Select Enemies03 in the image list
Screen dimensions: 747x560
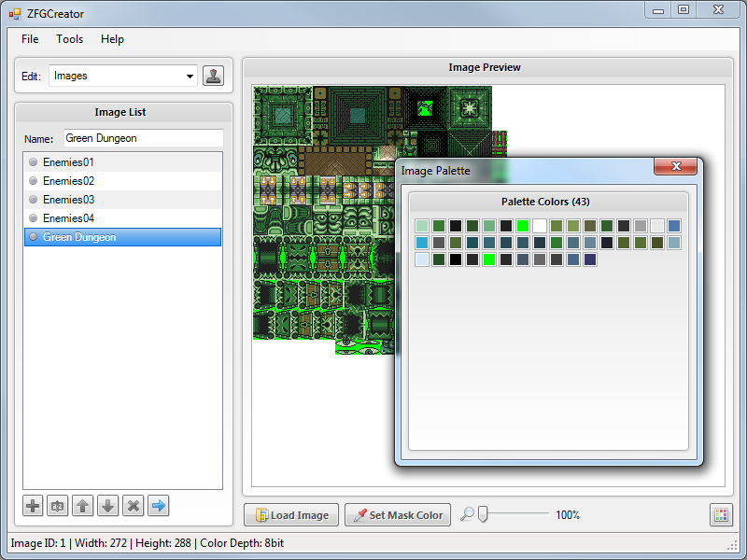pos(123,200)
